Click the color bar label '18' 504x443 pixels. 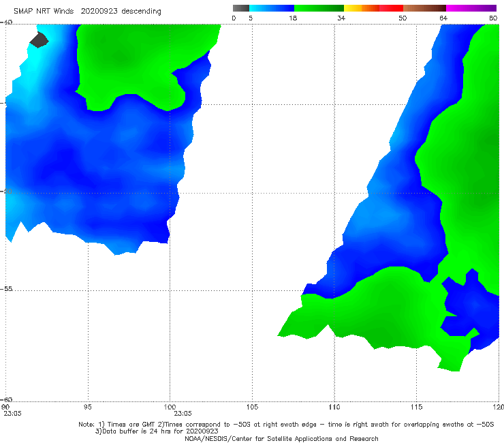click(x=292, y=18)
